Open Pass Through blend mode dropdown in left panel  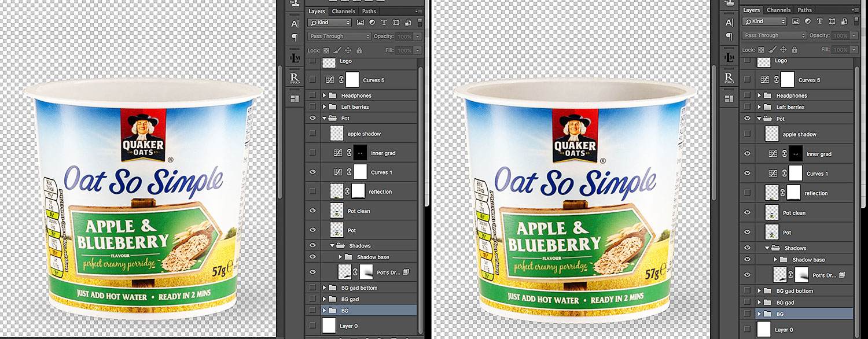[x=339, y=36]
